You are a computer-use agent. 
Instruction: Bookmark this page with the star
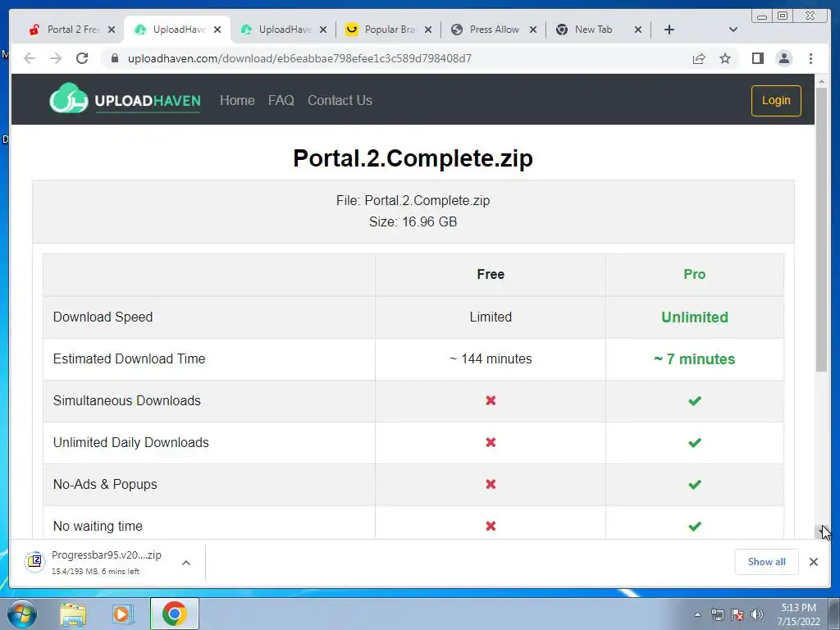(725, 58)
